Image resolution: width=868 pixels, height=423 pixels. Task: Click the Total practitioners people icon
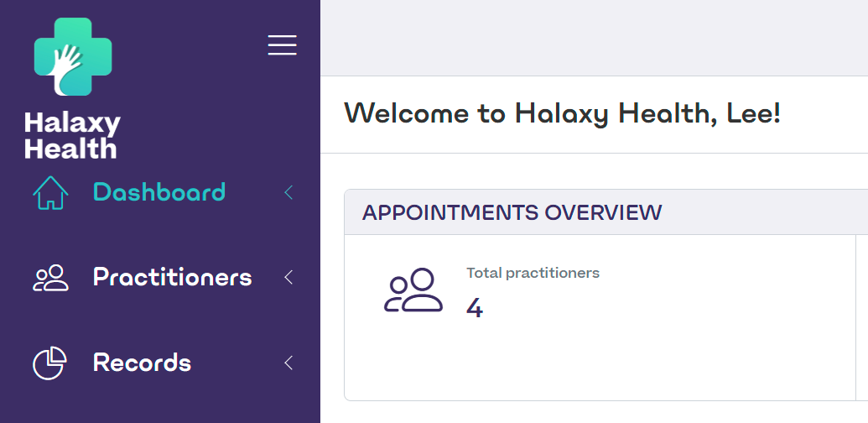pos(413,290)
